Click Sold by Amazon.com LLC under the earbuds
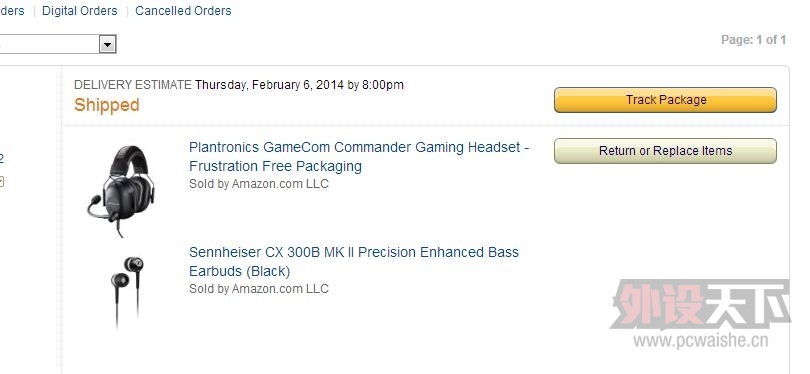Screen dimensions: 810x374 click(x=259, y=289)
